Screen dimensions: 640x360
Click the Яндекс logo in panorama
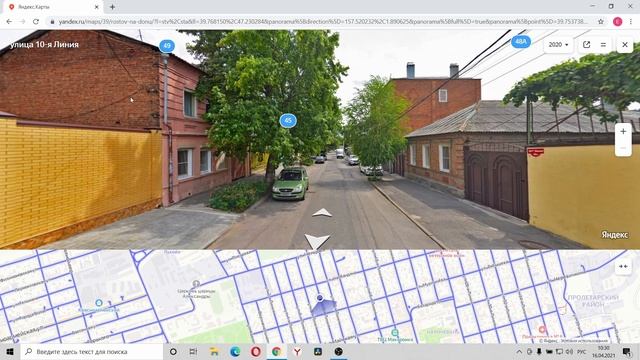[614, 235]
